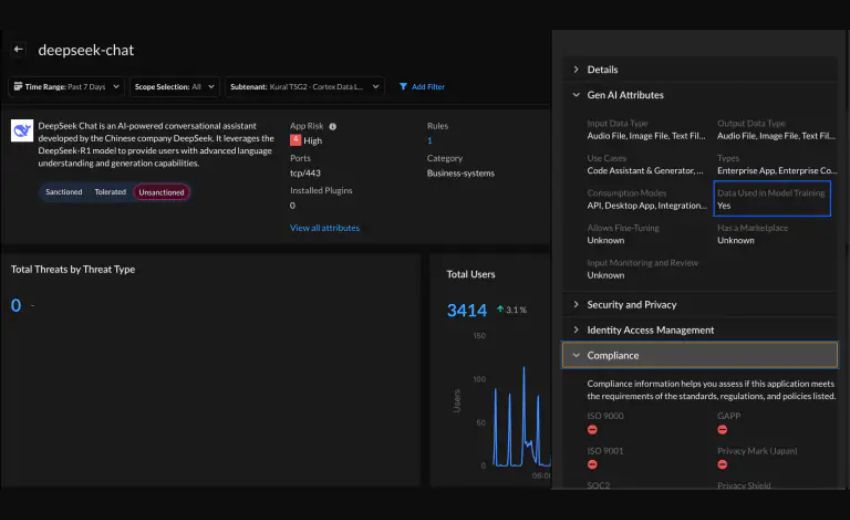Viewport: 850px width, 520px height.
Task: Click the back arrow next to deepseek-chat
Action: (18, 49)
